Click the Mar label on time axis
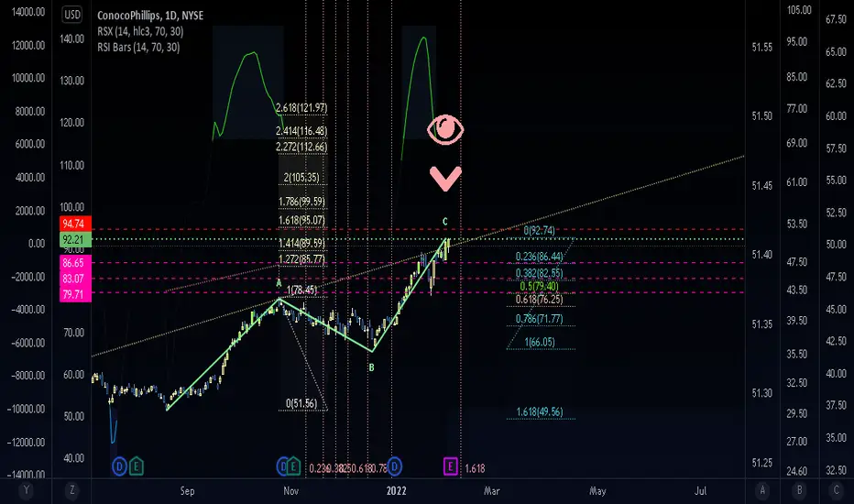 coord(491,490)
